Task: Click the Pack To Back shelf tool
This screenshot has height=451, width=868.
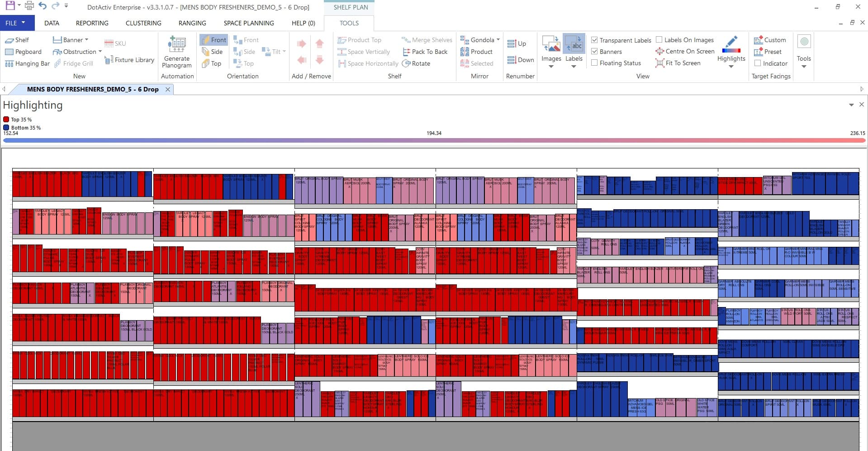Action: tap(425, 52)
